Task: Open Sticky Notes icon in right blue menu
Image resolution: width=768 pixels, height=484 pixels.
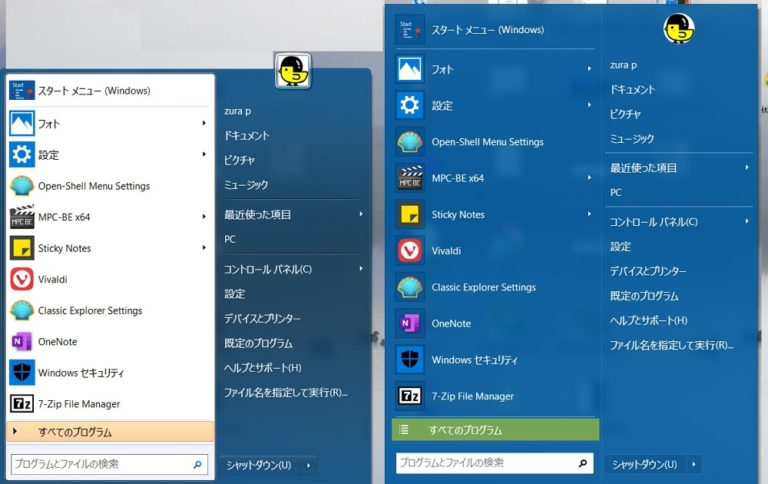Action: pos(409,214)
